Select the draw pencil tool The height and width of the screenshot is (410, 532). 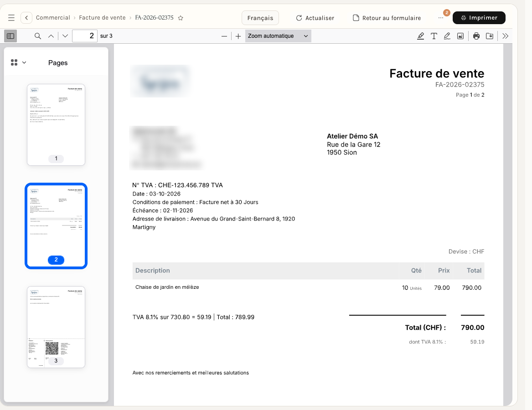[447, 36]
